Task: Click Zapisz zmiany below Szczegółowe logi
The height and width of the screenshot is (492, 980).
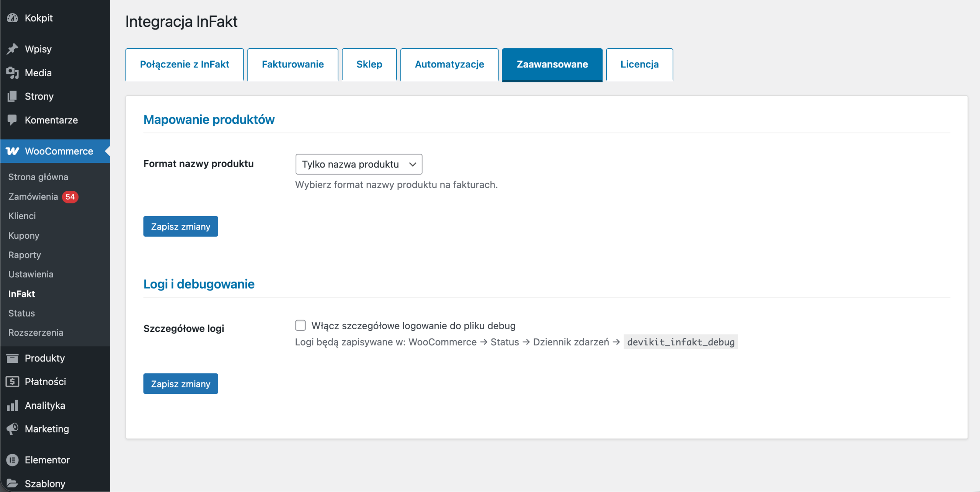Action: [x=181, y=384]
